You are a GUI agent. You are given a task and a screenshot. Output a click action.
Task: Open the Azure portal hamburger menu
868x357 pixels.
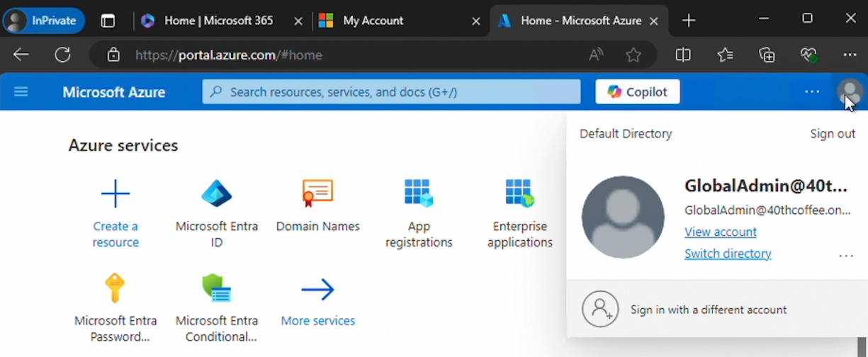pyautogui.click(x=21, y=92)
